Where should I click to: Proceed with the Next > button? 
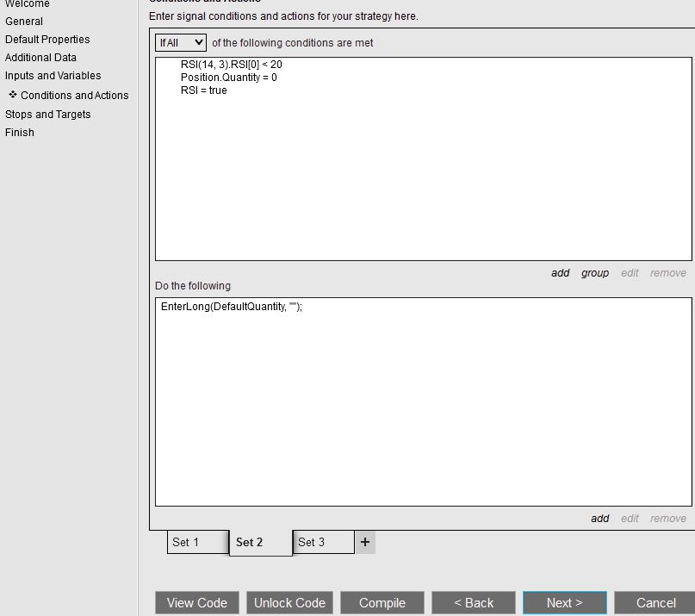tap(565, 603)
